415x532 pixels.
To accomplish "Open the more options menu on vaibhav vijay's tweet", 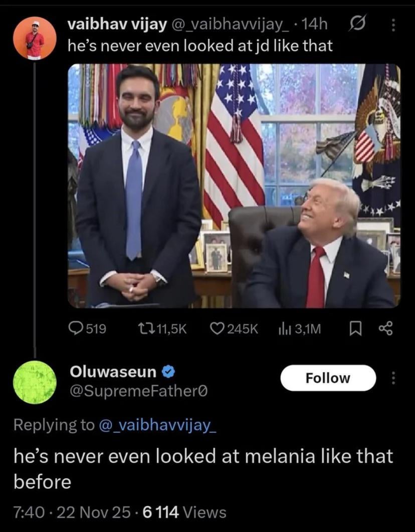I will click(x=392, y=25).
